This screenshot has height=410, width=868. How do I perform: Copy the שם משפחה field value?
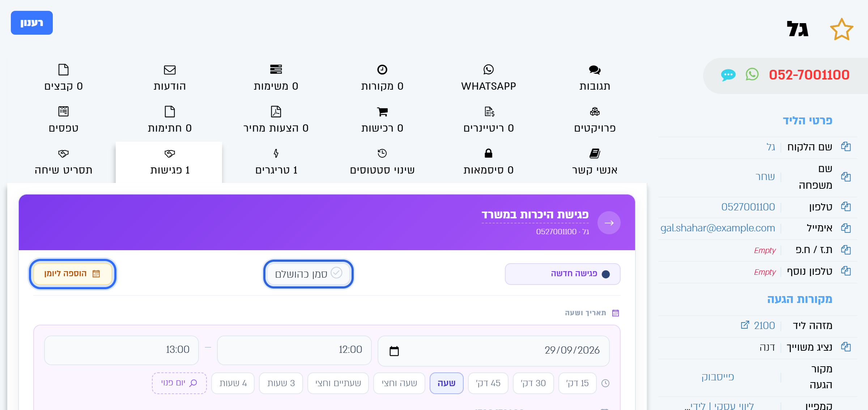[x=846, y=177]
